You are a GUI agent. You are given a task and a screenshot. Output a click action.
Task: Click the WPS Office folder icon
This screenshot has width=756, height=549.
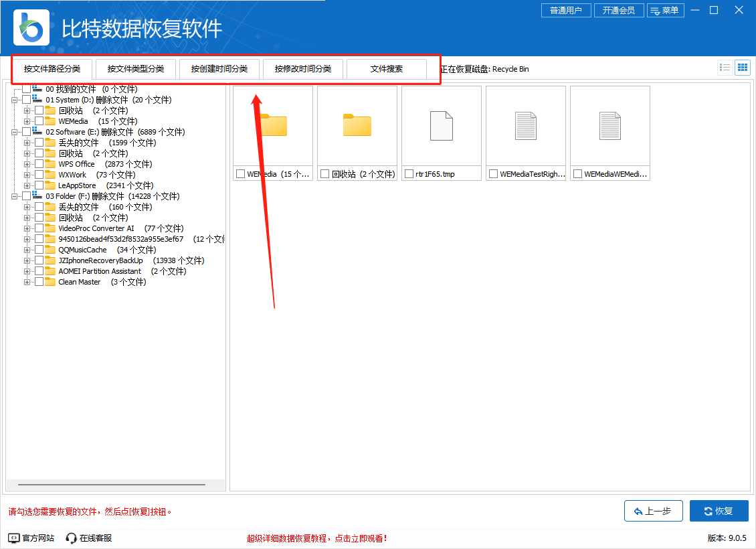point(50,164)
